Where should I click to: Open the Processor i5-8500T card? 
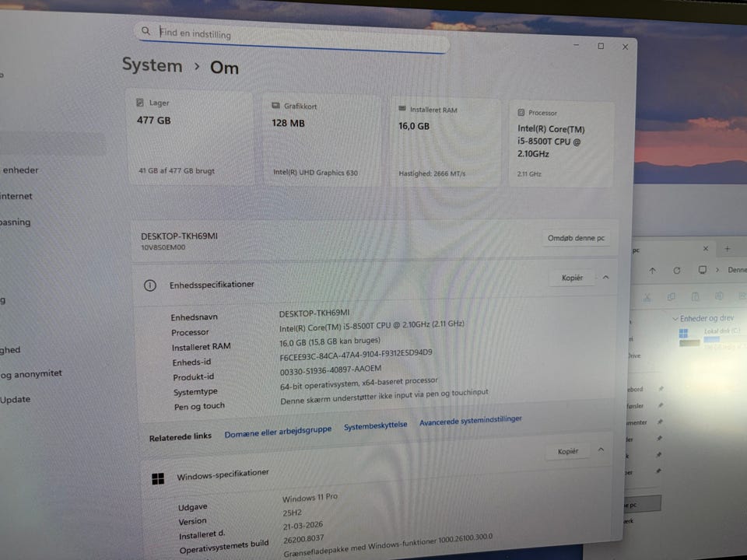click(561, 144)
